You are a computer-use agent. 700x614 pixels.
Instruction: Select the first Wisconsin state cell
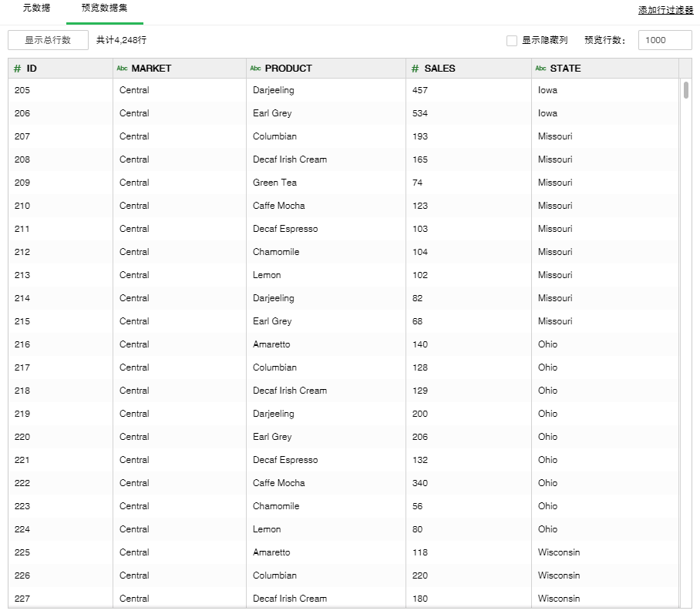(558, 552)
